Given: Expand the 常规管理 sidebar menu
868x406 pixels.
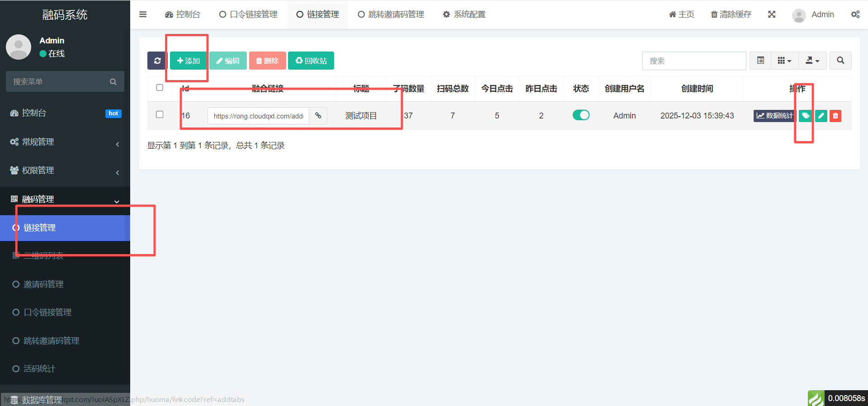Looking at the screenshot, I should [65, 142].
